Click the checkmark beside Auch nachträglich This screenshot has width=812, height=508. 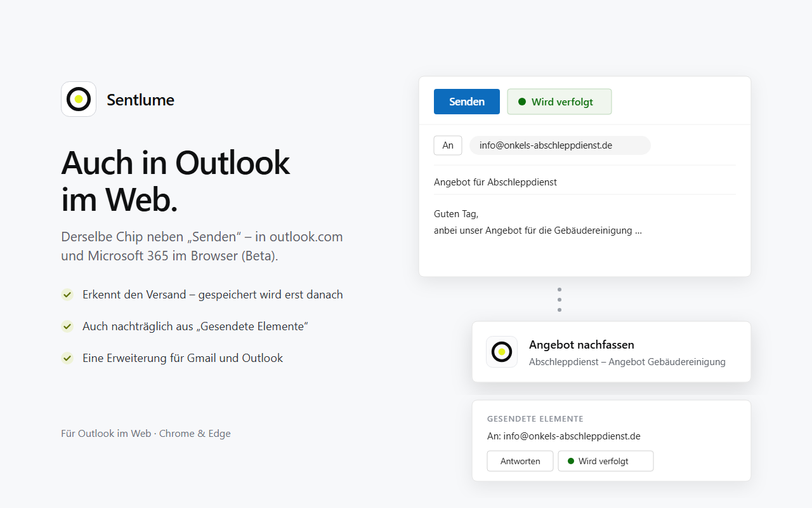point(67,326)
